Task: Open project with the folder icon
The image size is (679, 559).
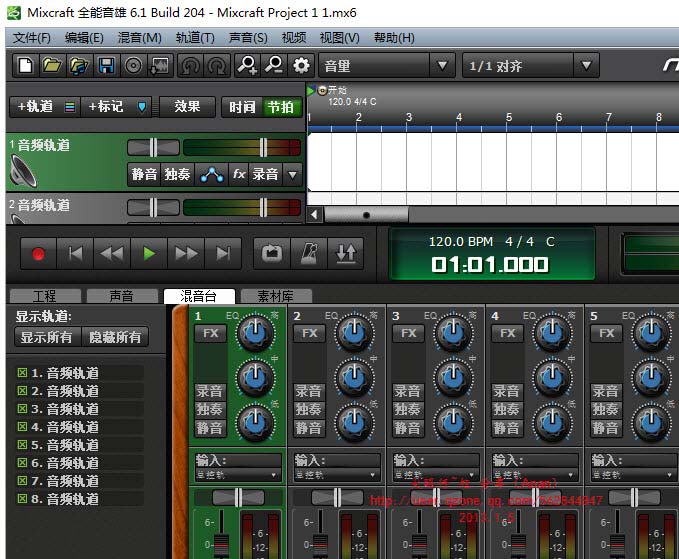Action: (x=52, y=66)
